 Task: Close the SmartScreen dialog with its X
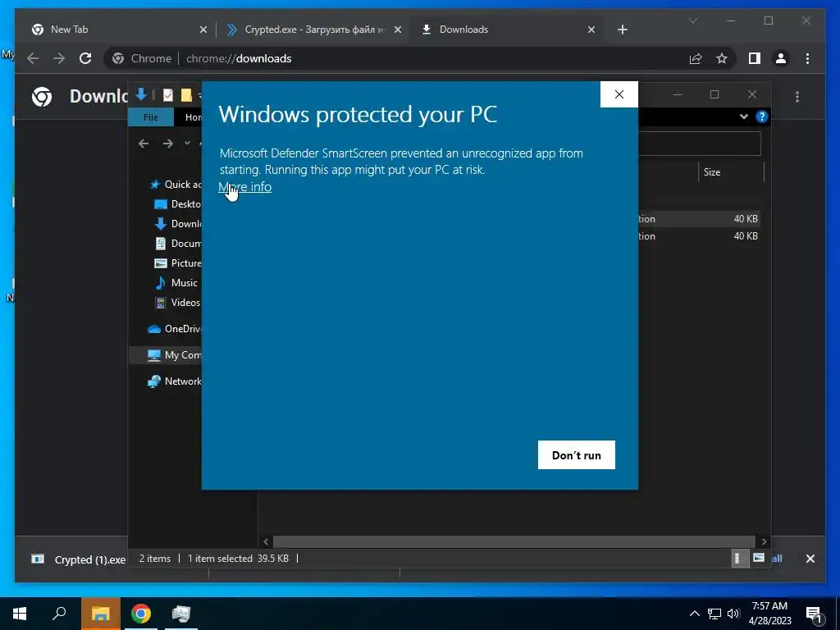click(619, 94)
